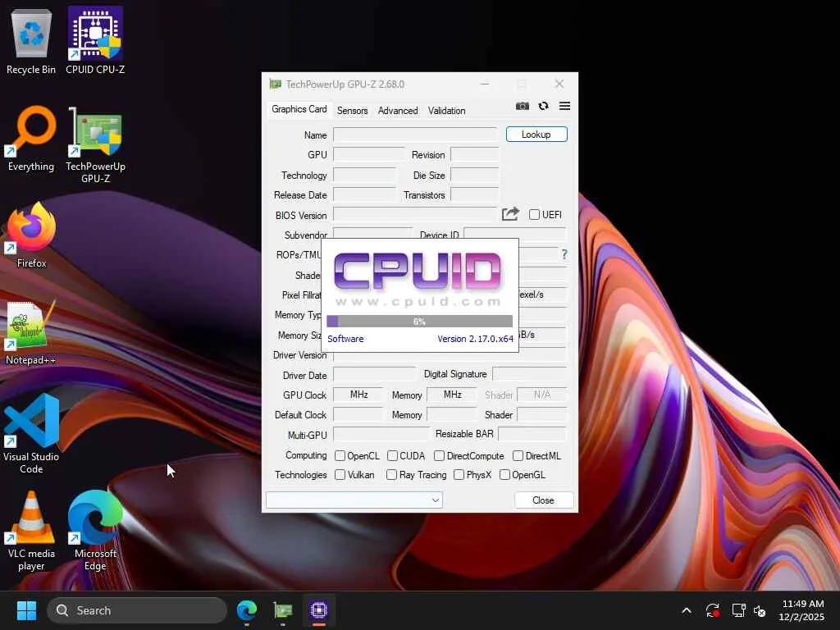840x630 pixels.
Task: Switch to the Advanced tab
Action: click(x=398, y=111)
